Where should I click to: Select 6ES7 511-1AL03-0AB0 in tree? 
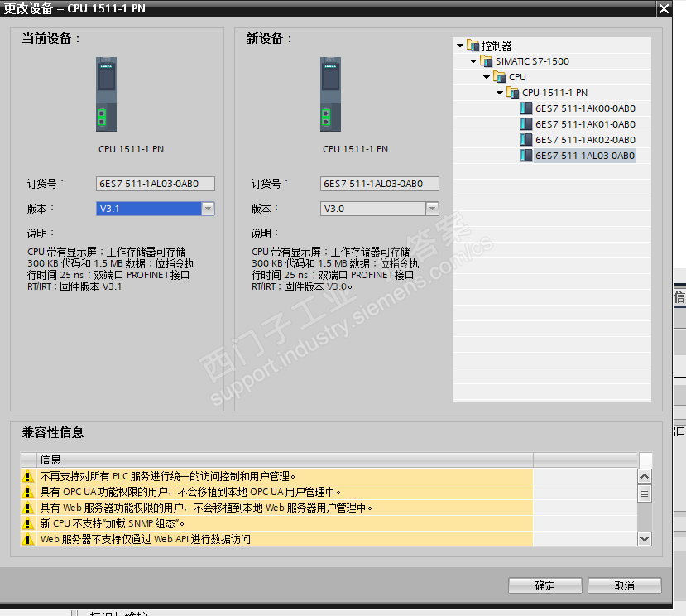pos(585,156)
